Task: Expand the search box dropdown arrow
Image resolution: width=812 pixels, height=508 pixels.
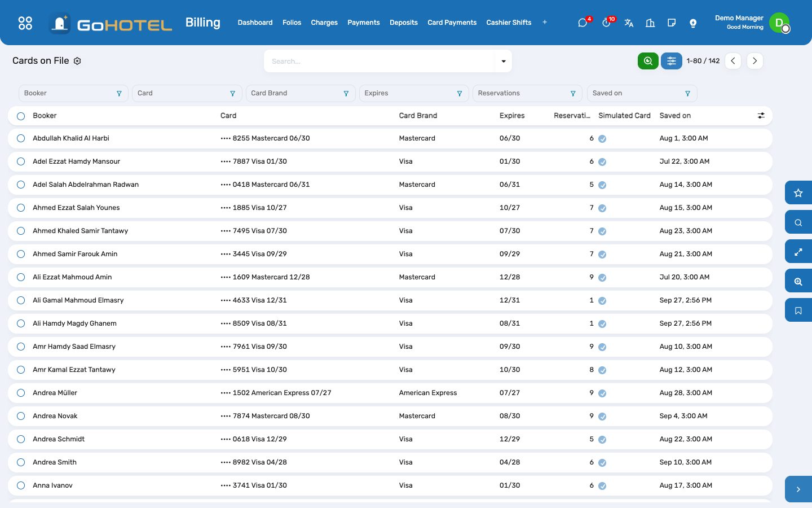Action: pos(504,61)
